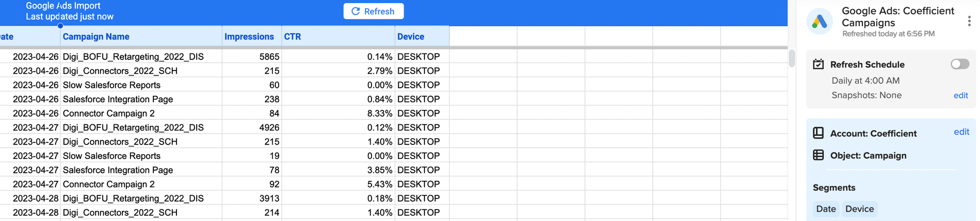Select the Impressions column header
The height and width of the screenshot is (221, 980).
[x=249, y=36]
